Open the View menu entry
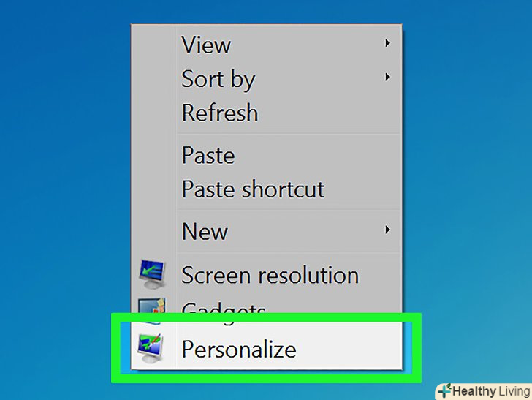 point(206,45)
